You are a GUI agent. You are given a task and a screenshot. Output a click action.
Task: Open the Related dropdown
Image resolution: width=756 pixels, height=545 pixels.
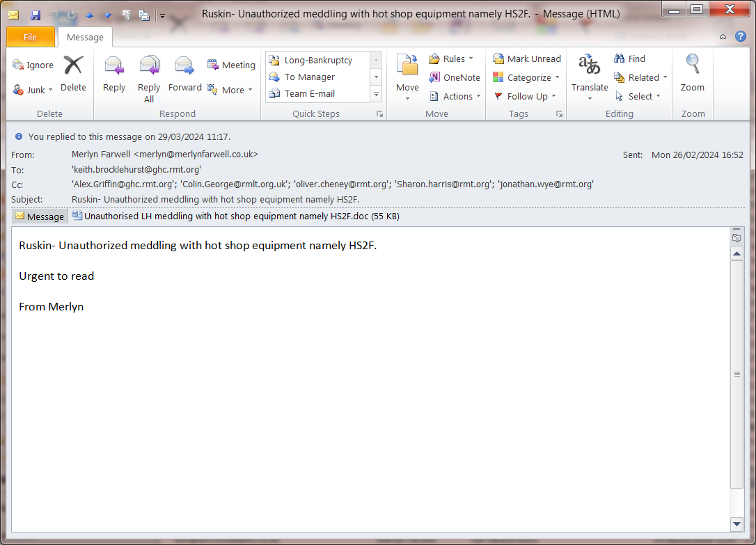click(640, 77)
